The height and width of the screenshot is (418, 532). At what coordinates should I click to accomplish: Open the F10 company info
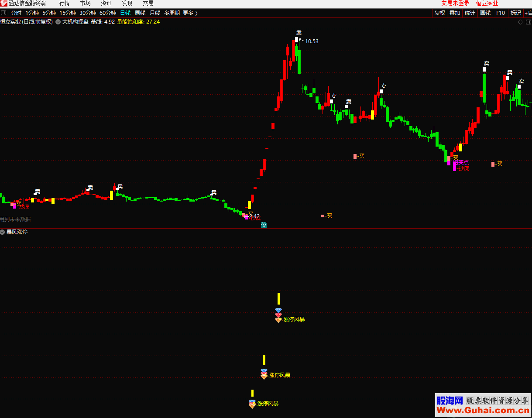501,13
